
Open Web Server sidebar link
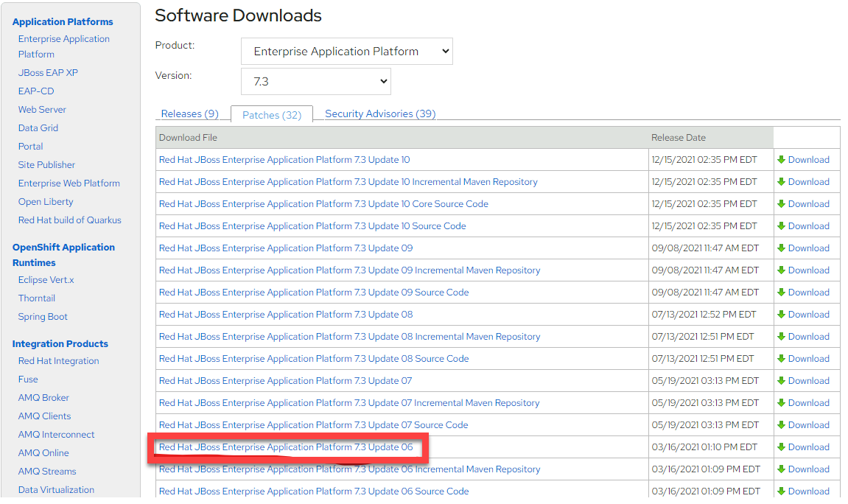point(42,109)
